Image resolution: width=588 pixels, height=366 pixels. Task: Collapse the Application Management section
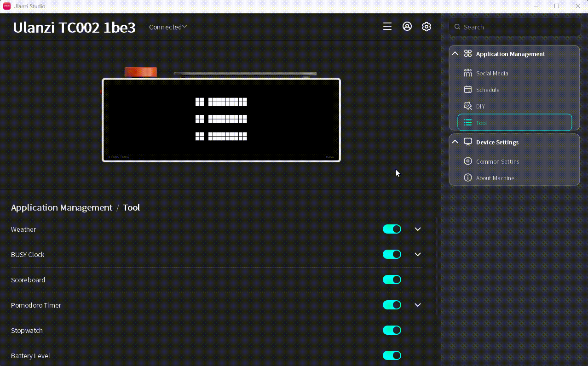455,54
